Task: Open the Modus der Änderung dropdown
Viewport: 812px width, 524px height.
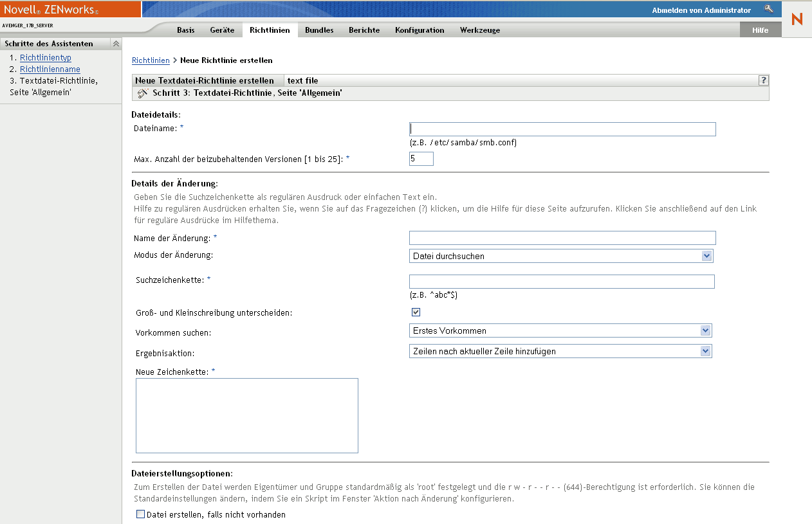Action: (x=561, y=256)
